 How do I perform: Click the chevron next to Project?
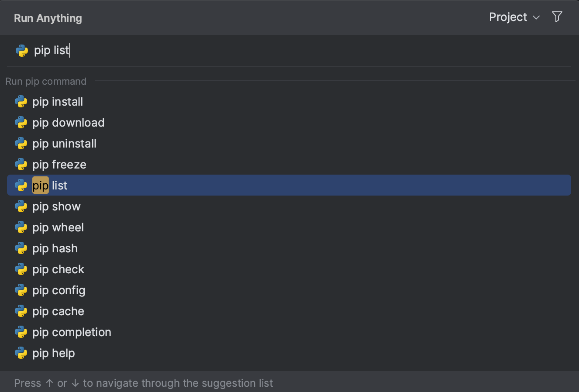point(536,18)
